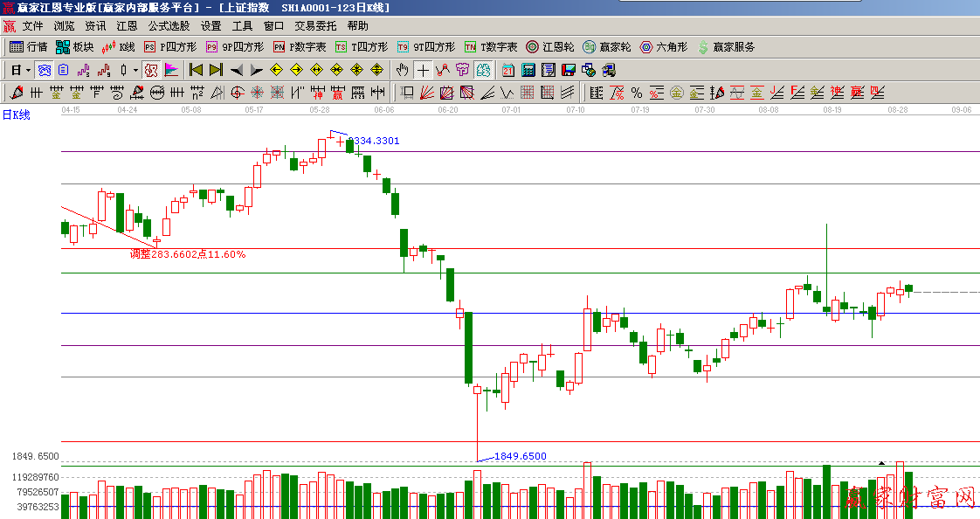Open the calculator icon in toolbar
The width and height of the screenshot is (980, 519).
point(528,70)
